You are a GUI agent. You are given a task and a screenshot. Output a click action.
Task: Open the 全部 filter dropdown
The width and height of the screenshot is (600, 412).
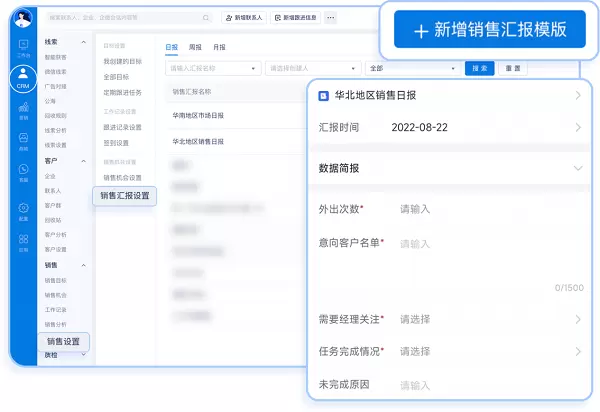412,68
